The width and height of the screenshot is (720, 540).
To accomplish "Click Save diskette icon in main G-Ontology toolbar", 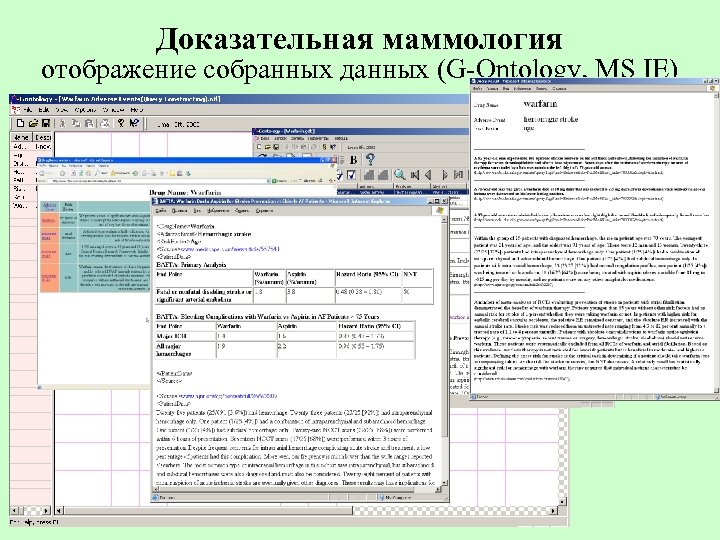I will pyautogui.click(x=45, y=123).
